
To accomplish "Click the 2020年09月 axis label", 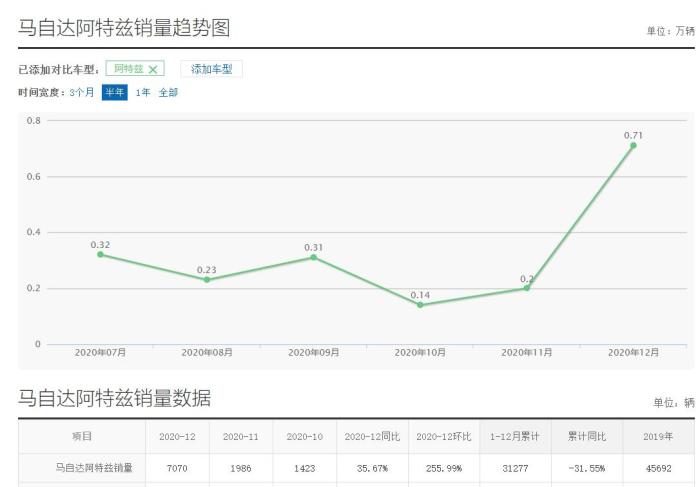I will 313,353.
